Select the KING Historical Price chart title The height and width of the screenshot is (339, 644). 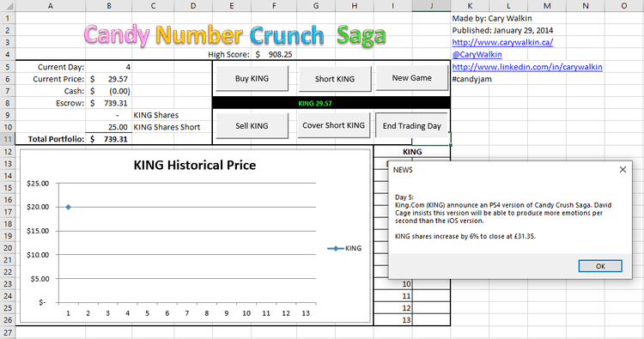click(x=195, y=165)
